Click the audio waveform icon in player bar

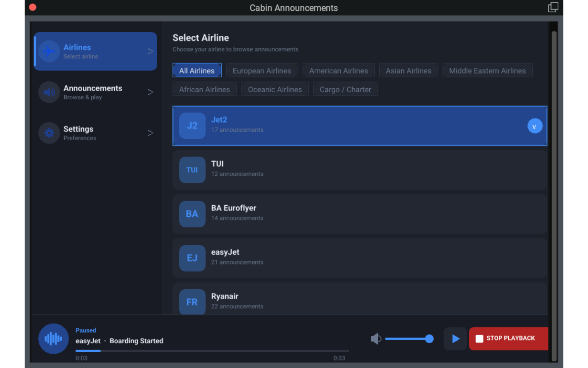[x=53, y=339]
